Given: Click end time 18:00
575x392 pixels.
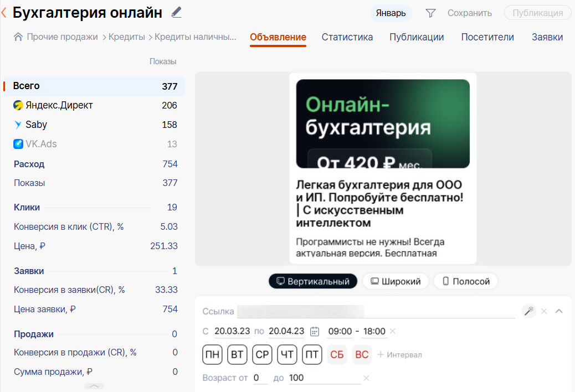Looking at the screenshot, I should pos(374,331).
